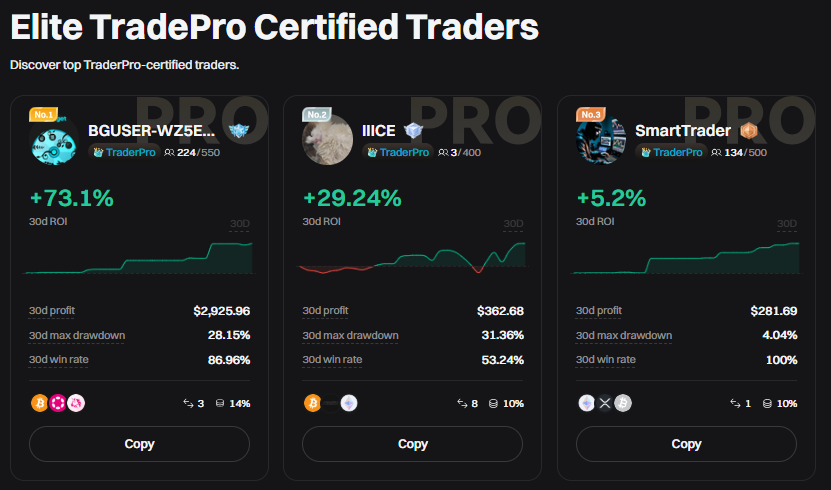Open the 30D period label on IIICE chart
The image size is (831, 490).
coord(513,224)
